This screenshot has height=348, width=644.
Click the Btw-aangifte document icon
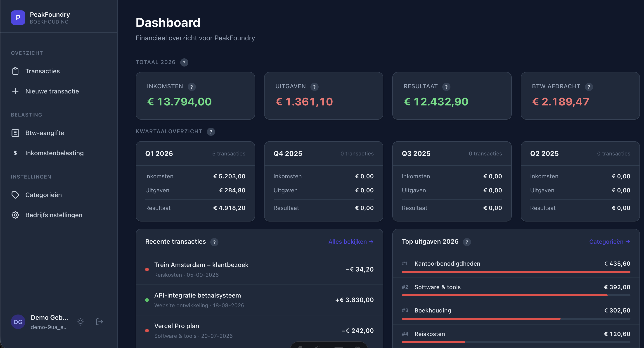pos(15,133)
